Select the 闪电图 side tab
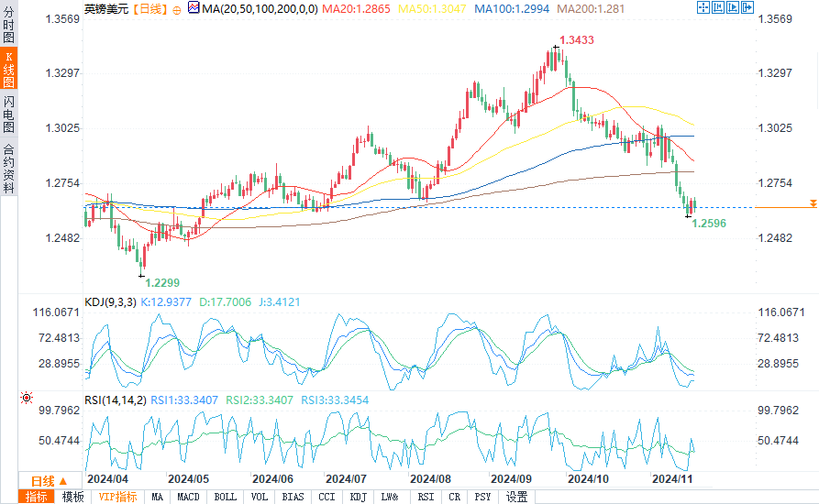Image resolution: width=819 pixels, height=504 pixels. tap(8, 114)
